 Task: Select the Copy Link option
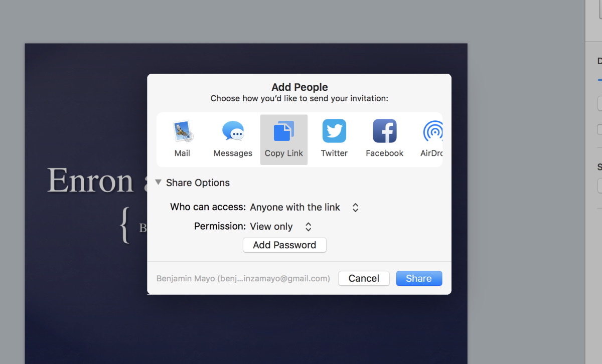click(x=284, y=139)
